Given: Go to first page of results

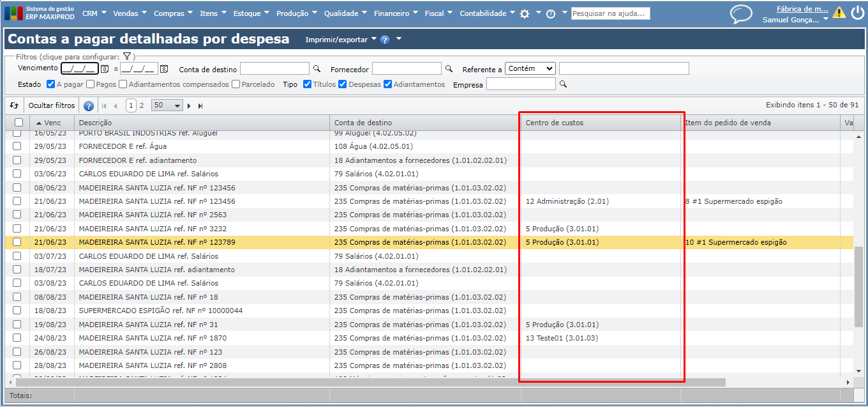Looking at the screenshot, I should (x=103, y=105).
